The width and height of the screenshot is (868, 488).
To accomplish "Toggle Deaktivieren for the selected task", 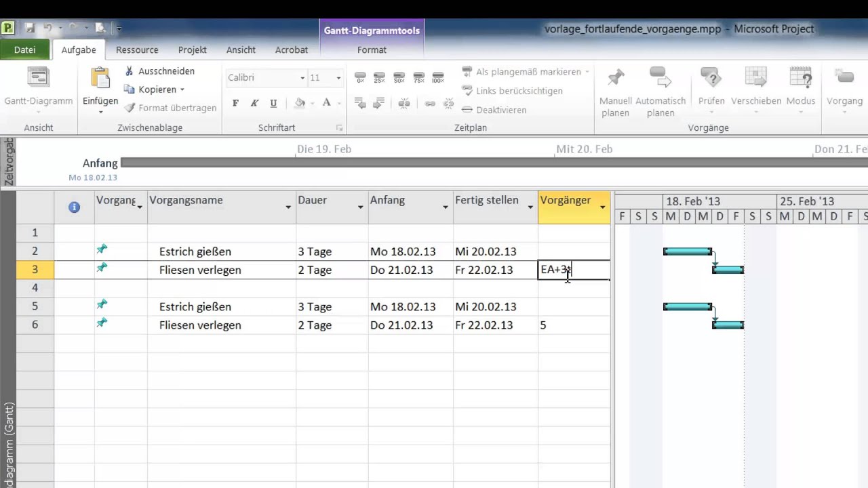I will pos(494,110).
